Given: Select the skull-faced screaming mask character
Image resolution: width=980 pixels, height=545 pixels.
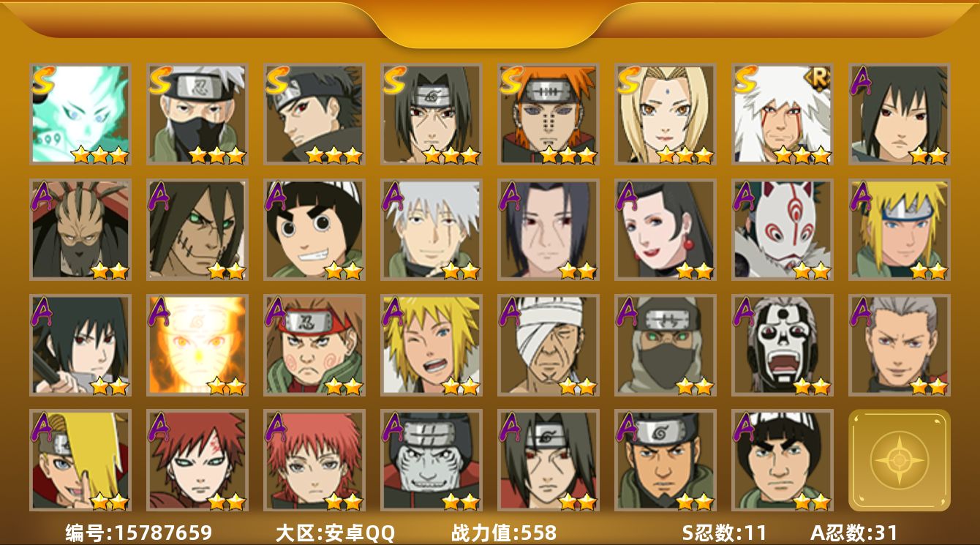Looking at the screenshot, I should coord(783,345).
